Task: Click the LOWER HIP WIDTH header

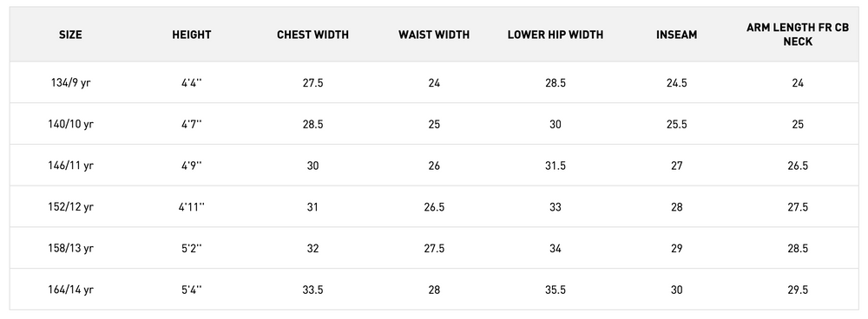Action: pos(556,35)
